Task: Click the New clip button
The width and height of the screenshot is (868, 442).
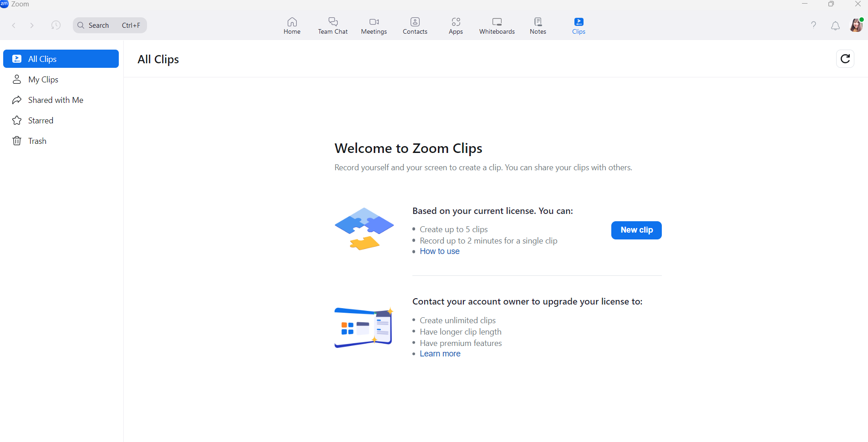Action: click(636, 230)
